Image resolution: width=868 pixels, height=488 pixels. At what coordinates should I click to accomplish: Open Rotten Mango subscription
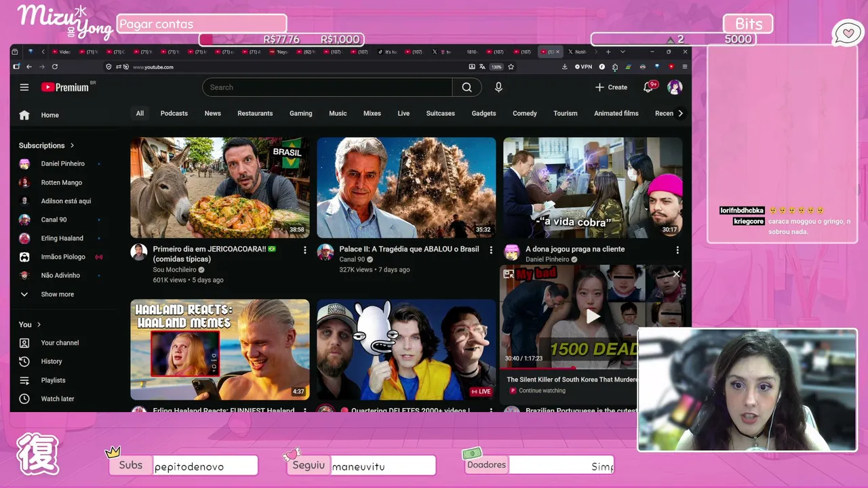[61, 183]
